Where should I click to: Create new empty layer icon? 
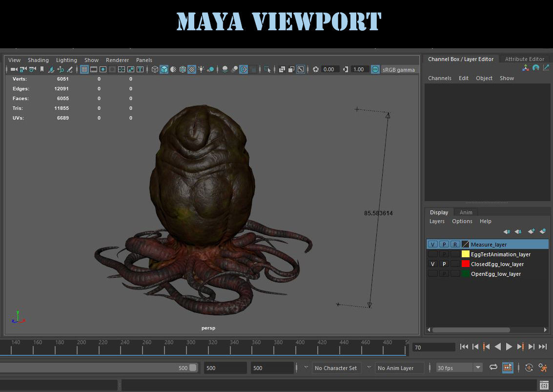pyautogui.click(x=531, y=231)
